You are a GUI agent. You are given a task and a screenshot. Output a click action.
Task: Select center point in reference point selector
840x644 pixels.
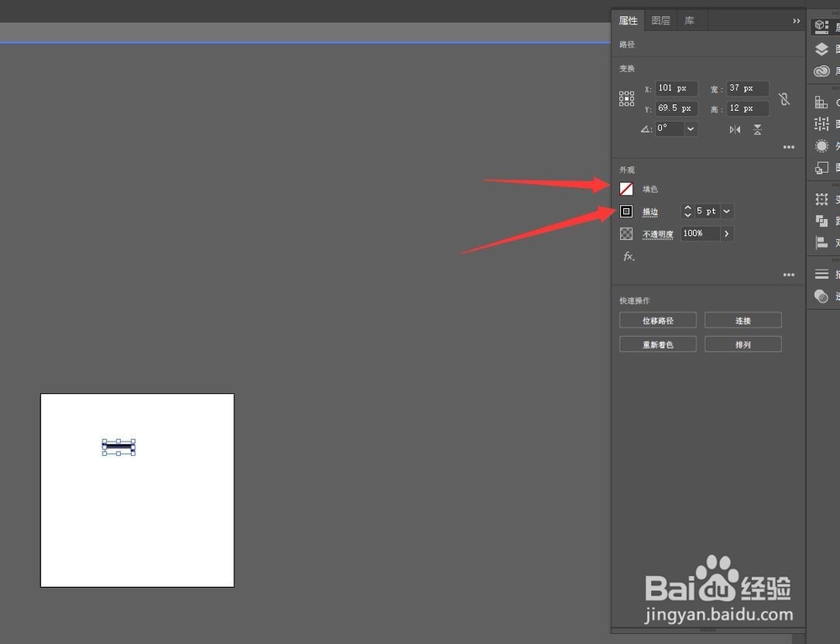(627, 99)
